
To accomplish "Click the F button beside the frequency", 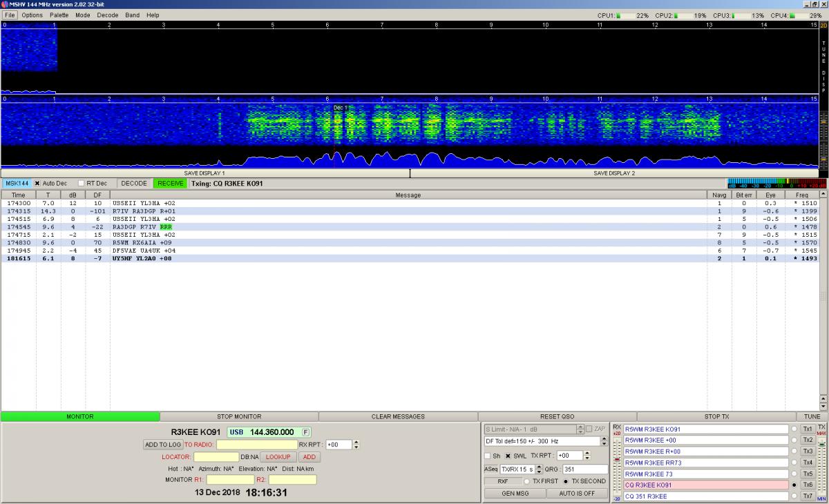I will click(305, 432).
